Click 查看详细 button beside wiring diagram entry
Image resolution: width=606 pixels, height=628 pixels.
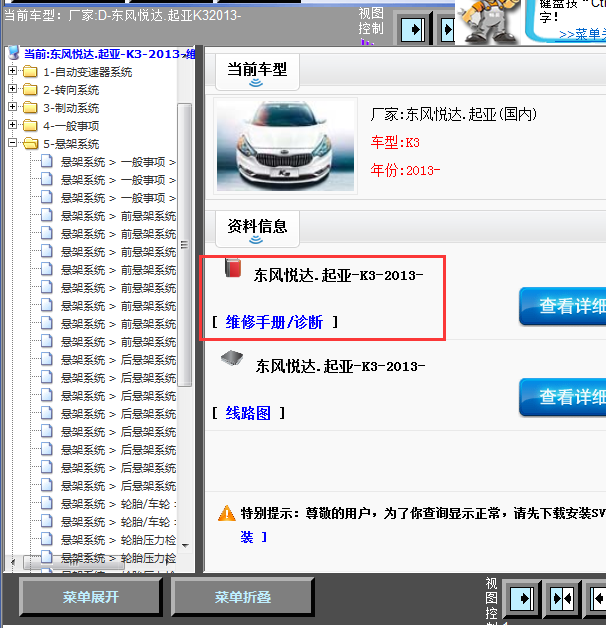563,397
